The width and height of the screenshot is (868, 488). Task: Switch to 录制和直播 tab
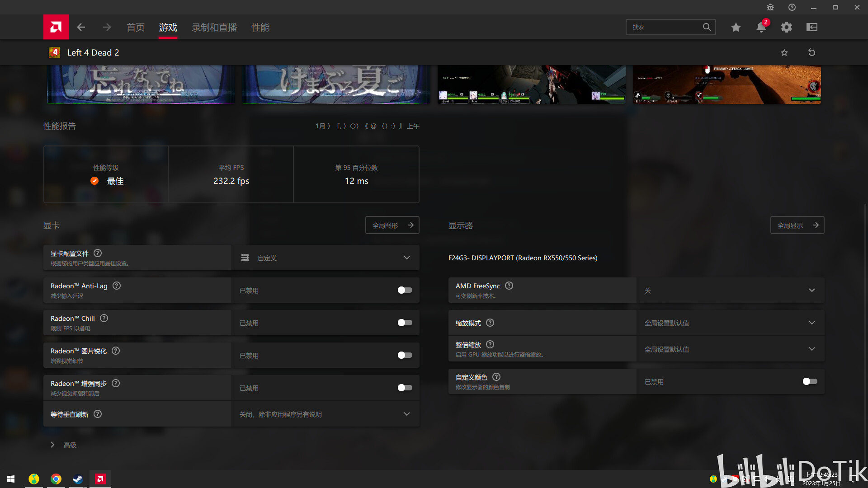click(x=214, y=27)
